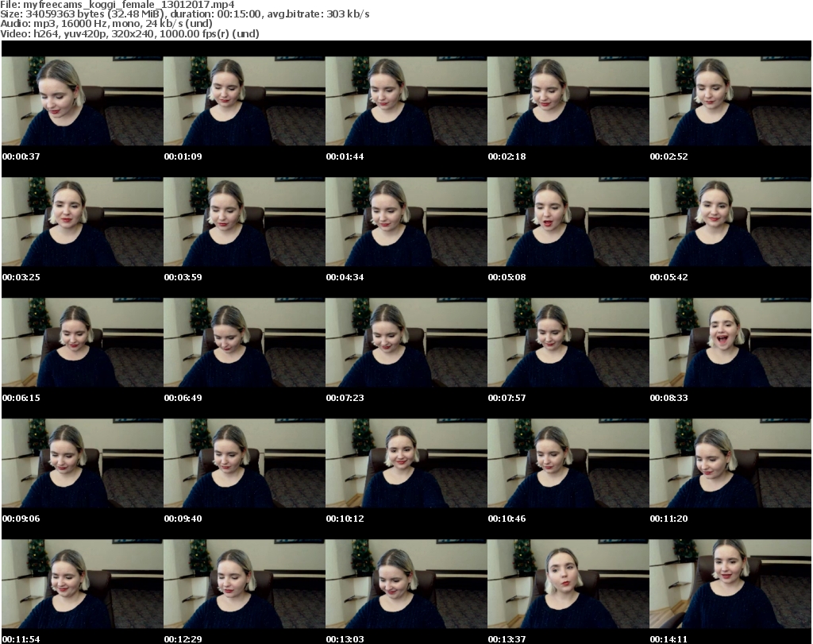Click the 00:07:23 timestamp label
Viewport: 813px width, 644px height.
(345, 398)
